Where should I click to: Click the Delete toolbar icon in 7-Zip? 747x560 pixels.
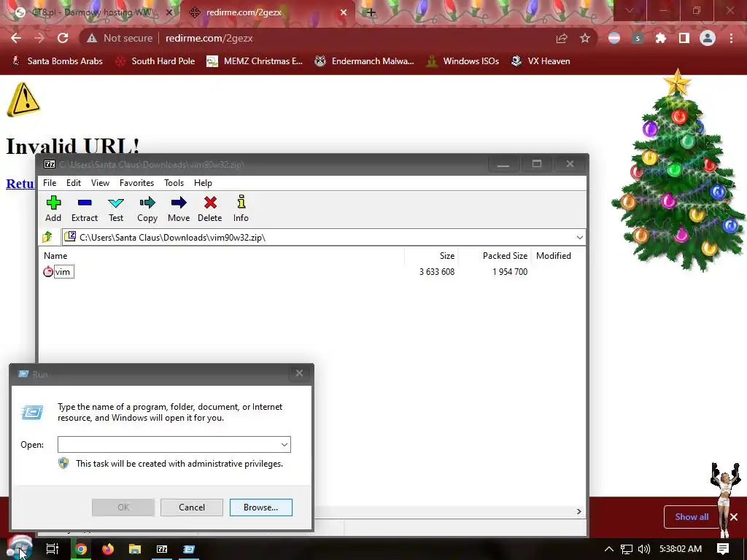tap(210, 209)
